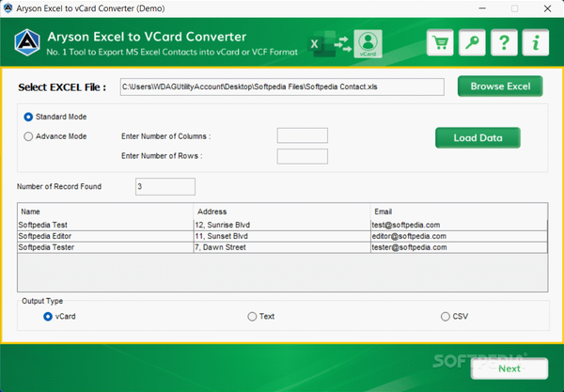This screenshot has width=564, height=392.
Task: Click the 7, Dawn Street address cell
Action: click(282, 247)
